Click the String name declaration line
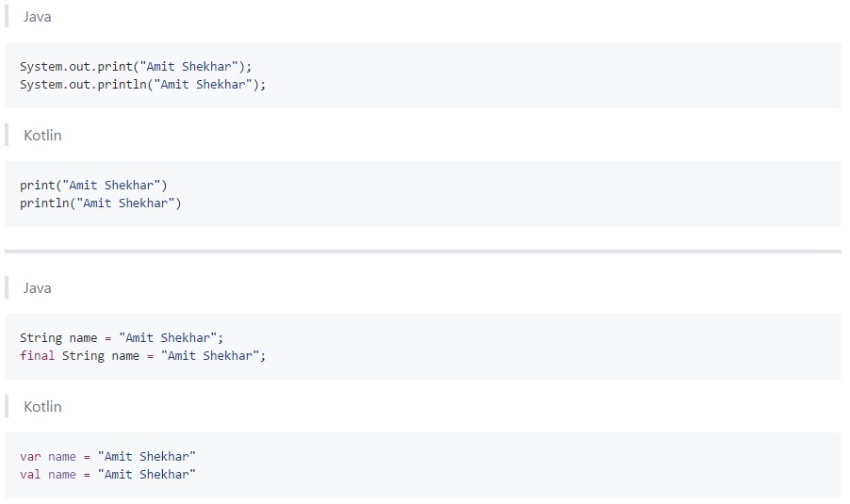This screenshot has width=850, height=504. 122,338
